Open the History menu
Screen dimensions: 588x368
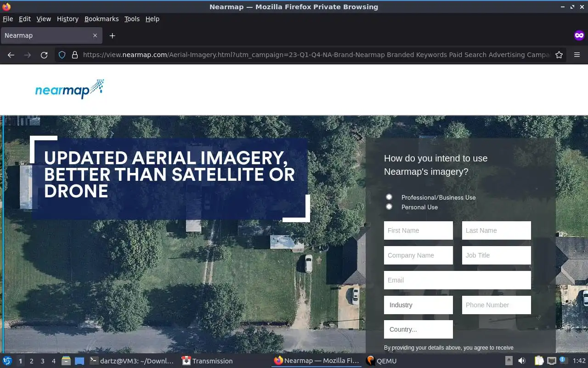point(68,19)
